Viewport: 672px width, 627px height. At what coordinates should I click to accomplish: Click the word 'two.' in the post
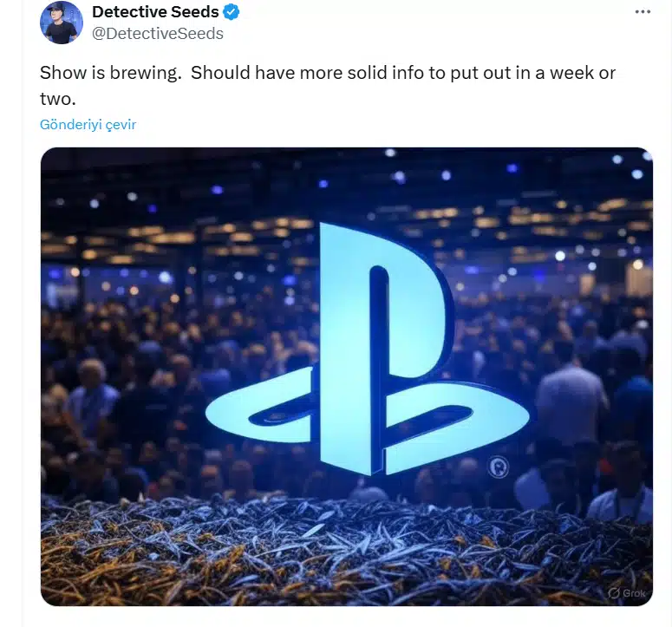tap(58, 100)
